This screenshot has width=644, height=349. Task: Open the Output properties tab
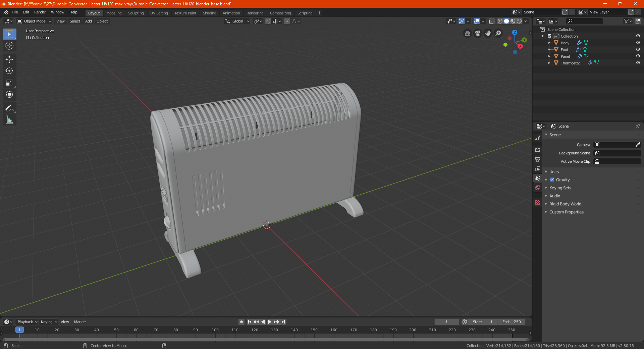tap(538, 159)
